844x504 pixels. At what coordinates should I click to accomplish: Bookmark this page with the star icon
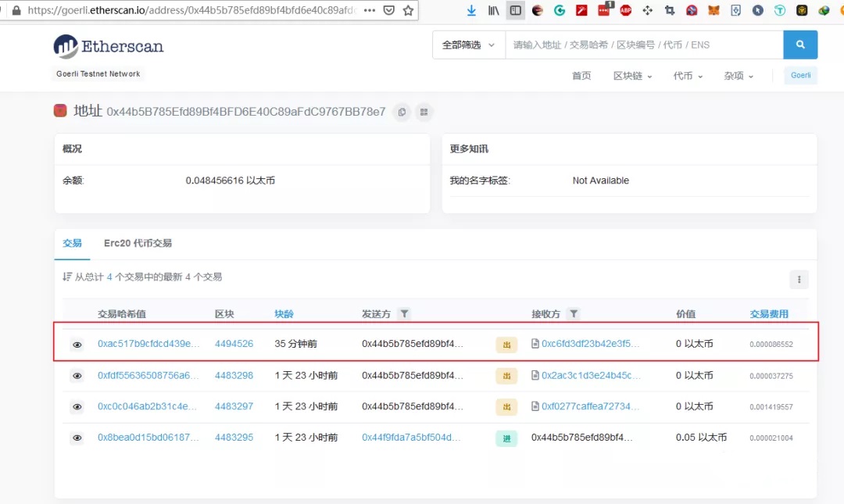(408, 11)
